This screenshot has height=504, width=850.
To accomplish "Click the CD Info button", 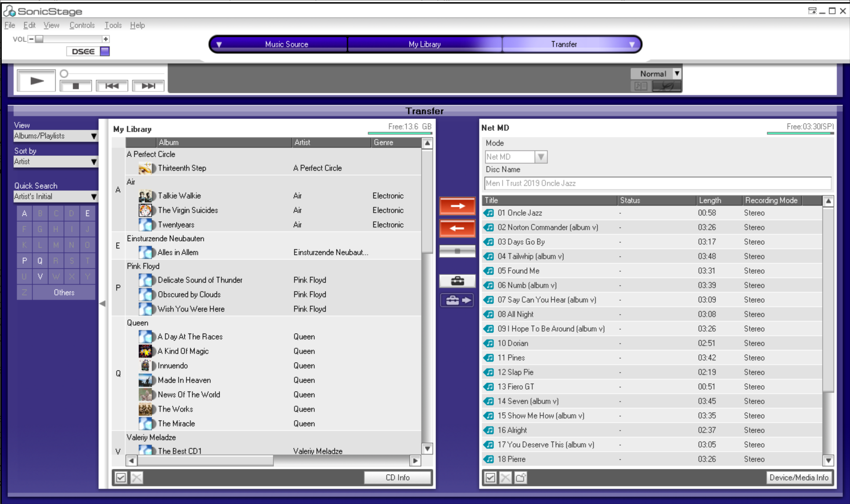I will (397, 477).
